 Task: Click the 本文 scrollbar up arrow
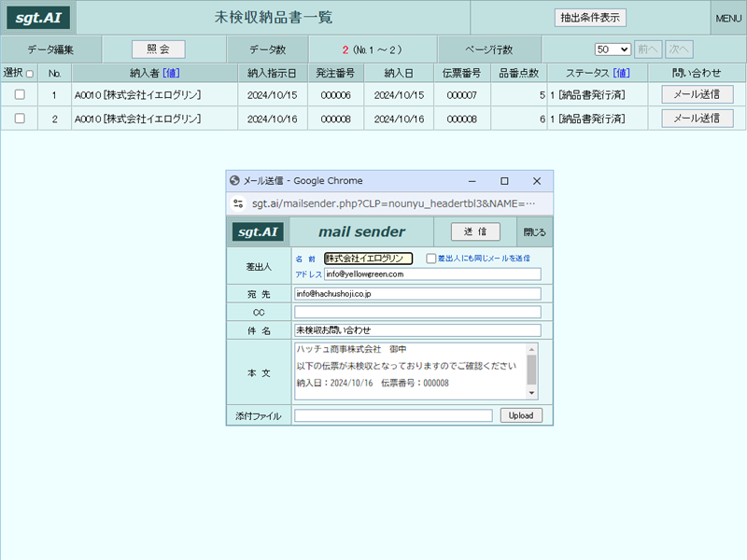[x=531, y=350]
